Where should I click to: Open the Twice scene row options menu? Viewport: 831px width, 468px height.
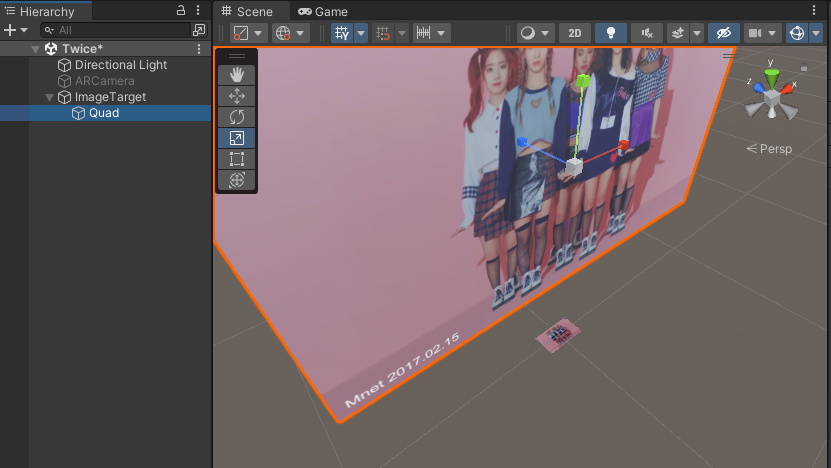(x=199, y=49)
